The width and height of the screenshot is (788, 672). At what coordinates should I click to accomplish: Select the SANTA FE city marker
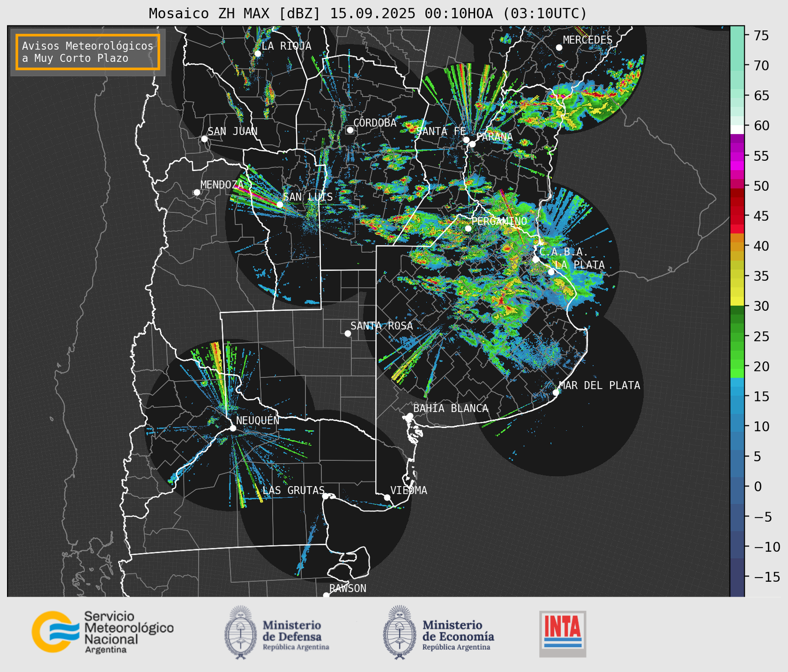point(466,140)
